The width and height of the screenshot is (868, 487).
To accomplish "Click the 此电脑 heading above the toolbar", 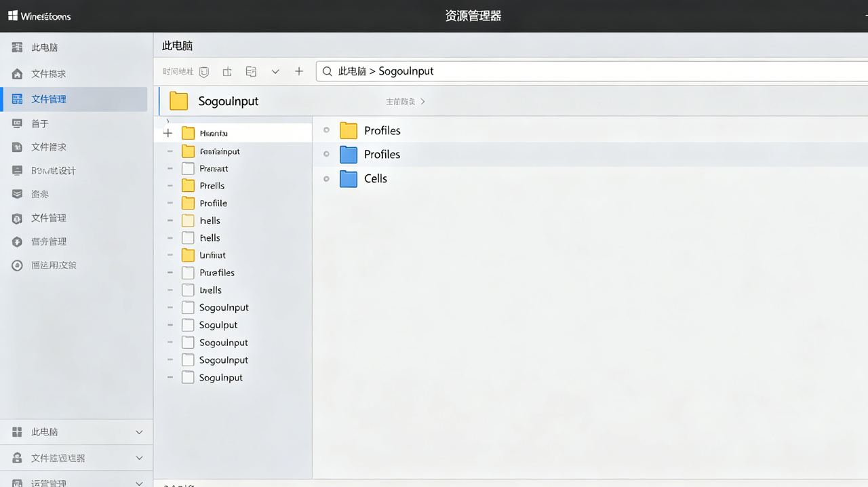I will click(x=177, y=46).
